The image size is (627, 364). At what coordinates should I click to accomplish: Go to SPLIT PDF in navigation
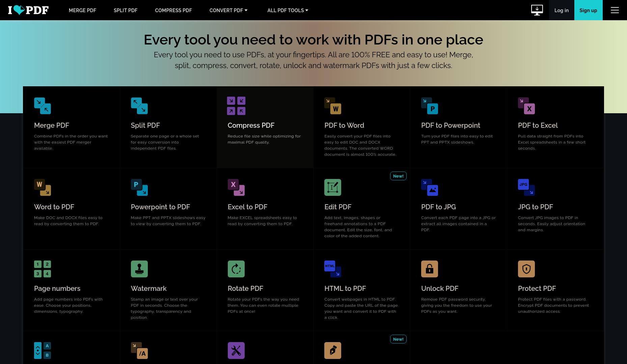(126, 10)
